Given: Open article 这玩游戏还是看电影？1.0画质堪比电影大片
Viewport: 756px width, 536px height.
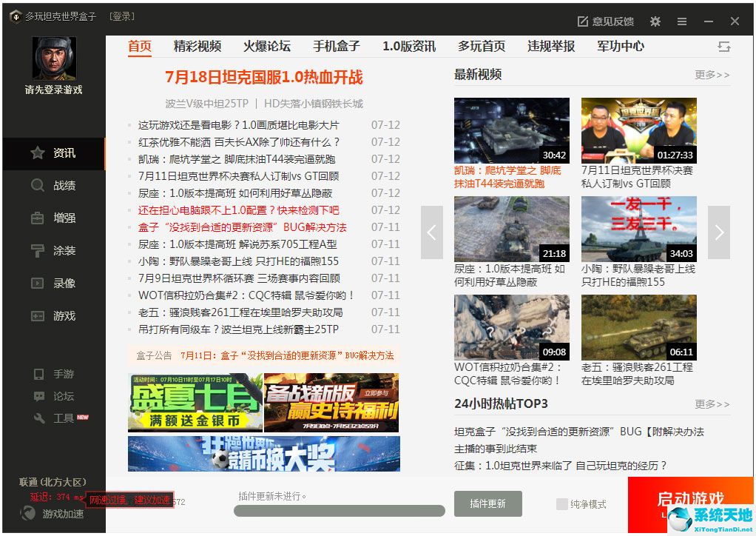Looking at the screenshot, I should [x=239, y=125].
